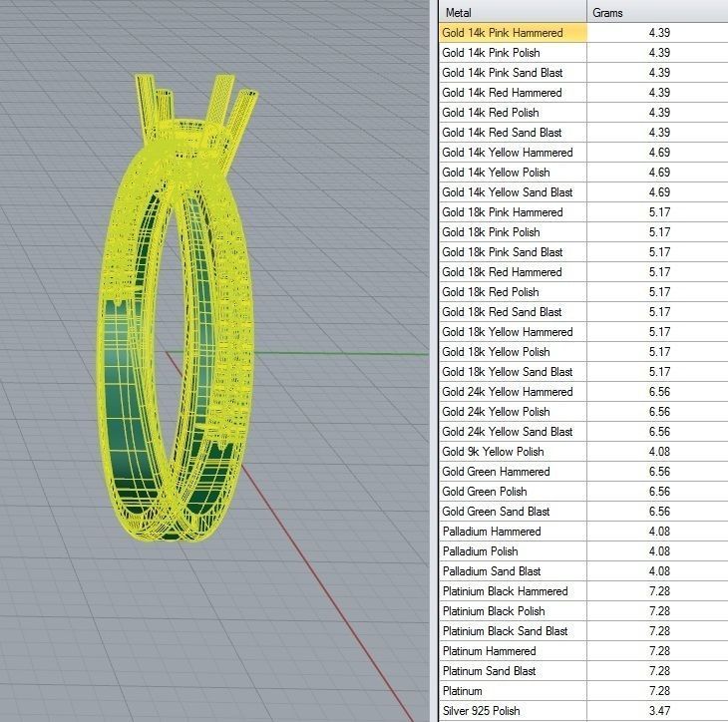Select the Platinum Hammered row
This screenshot has width=728, height=722.
coord(583,652)
